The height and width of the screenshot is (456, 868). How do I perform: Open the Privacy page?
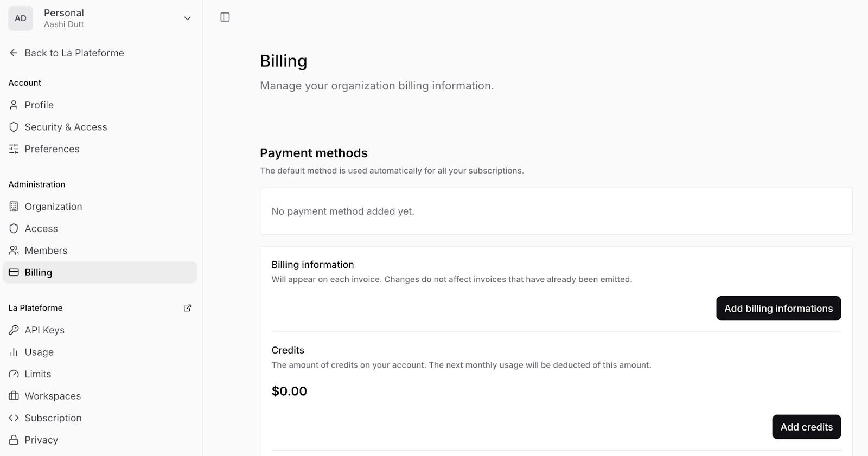click(41, 440)
